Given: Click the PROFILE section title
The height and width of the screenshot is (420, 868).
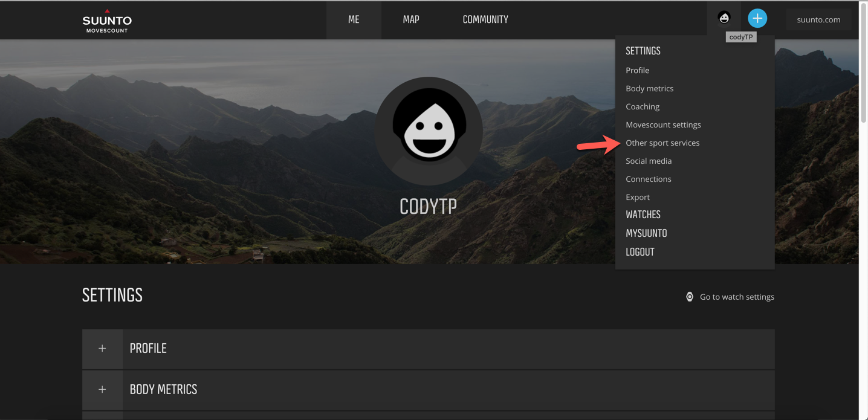Looking at the screenshot, I should [x=148, y=349].
